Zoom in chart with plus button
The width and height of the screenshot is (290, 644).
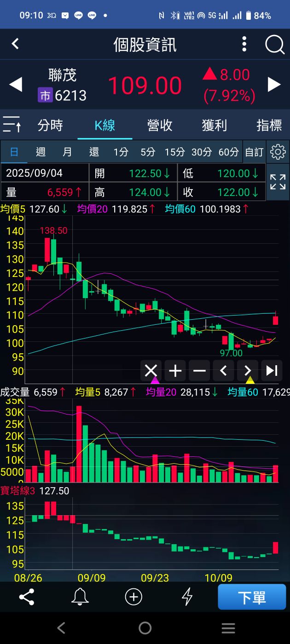[x=175, y=370]
